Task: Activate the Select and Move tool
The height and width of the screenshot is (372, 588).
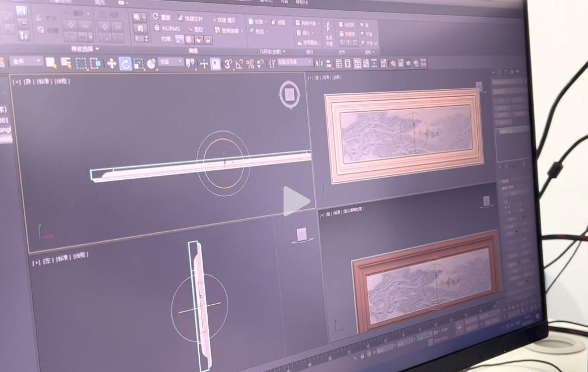Action: (x=111, y=64)
